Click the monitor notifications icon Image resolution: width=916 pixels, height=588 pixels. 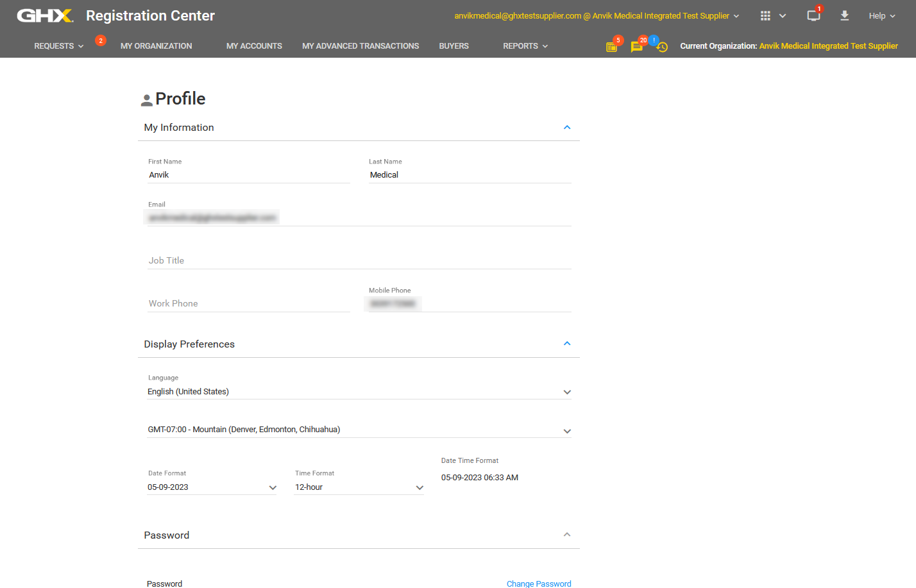pos(813,16)
